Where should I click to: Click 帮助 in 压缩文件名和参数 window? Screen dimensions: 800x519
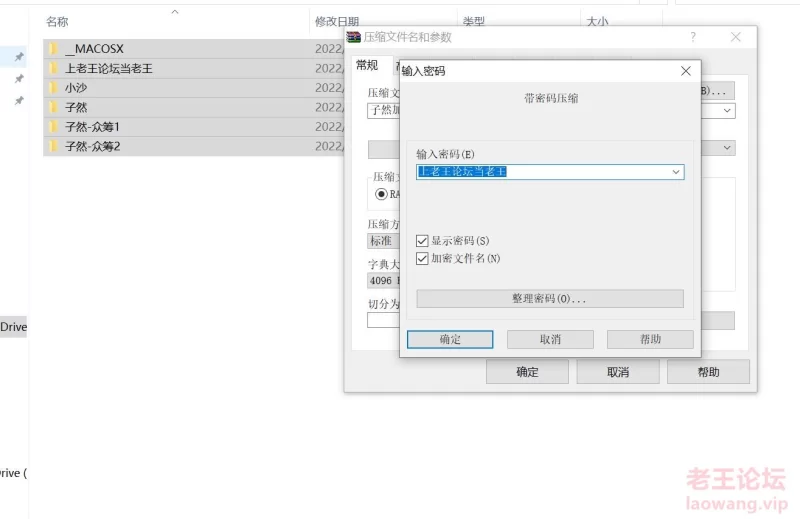click(708, 372)
